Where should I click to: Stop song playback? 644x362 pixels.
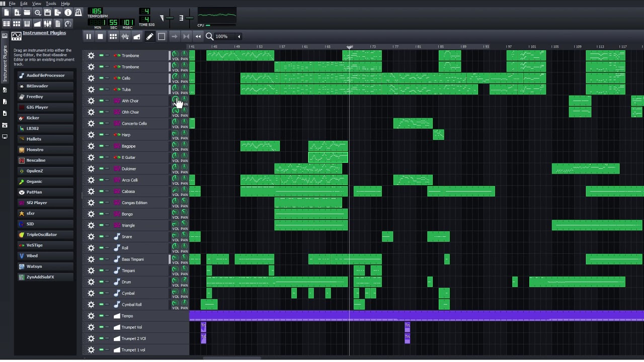(100, 36)
